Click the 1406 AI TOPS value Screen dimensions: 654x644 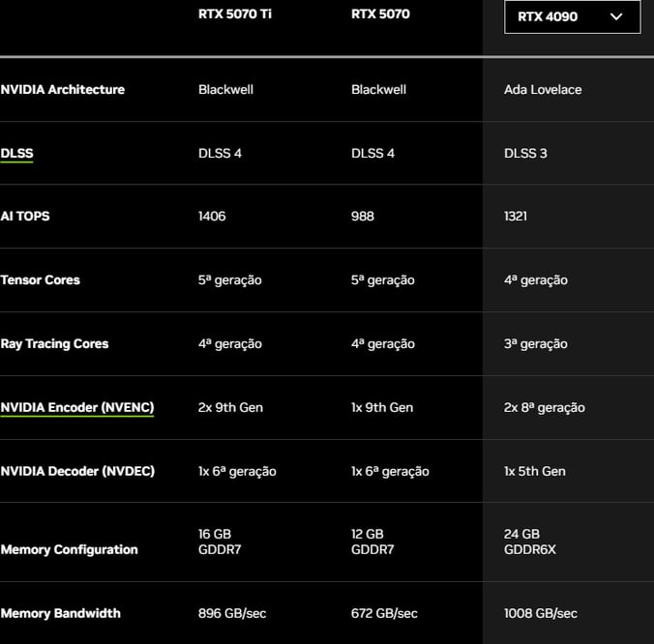point(212,216)
